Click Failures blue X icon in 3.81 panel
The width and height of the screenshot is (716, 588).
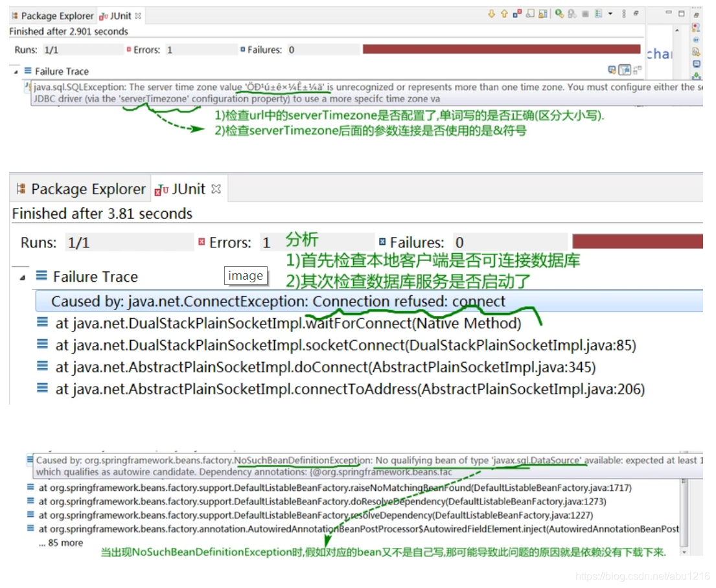(382, 242)
